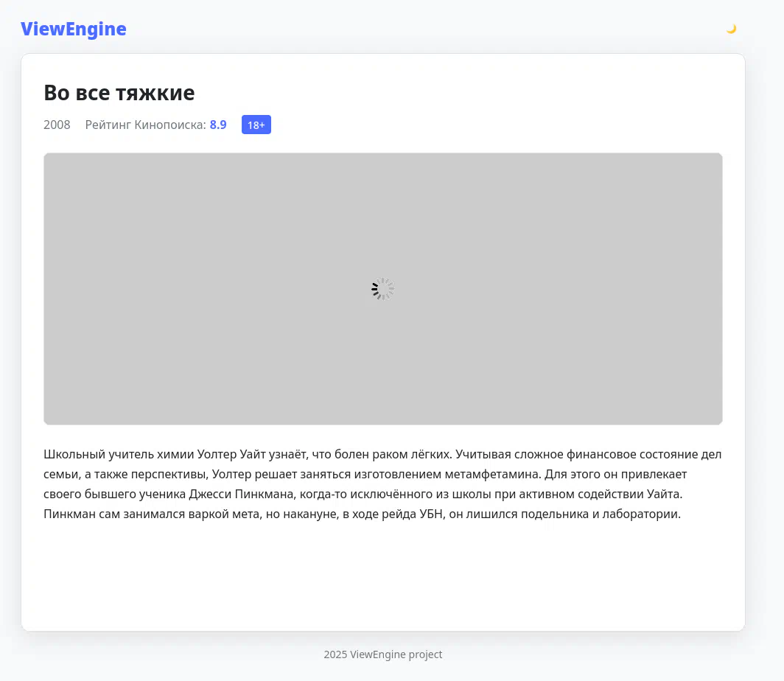Image resolution: width=784 pixels, height=681 pixels.
Task: Click the "Рейтинг Кинопоиска" label
Action: 145,125
